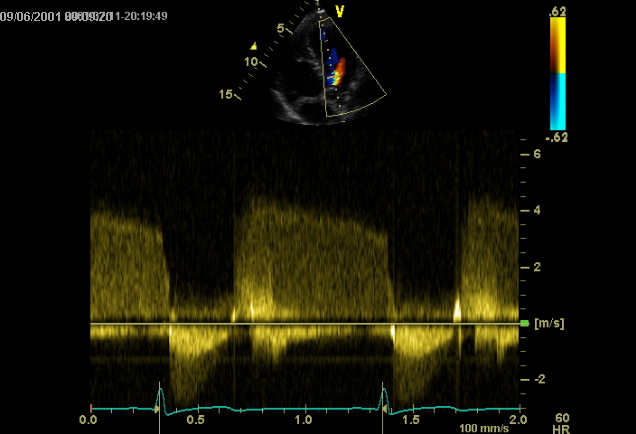This screenshot has height=434, width=636.
Task: Click the velocity color scale bar
Action: click(x=558, y=72)
